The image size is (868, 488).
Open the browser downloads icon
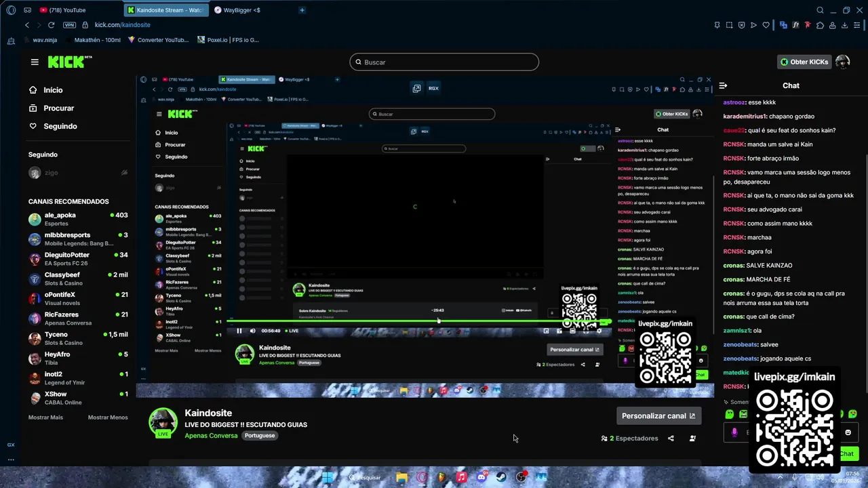coord(845,25)
